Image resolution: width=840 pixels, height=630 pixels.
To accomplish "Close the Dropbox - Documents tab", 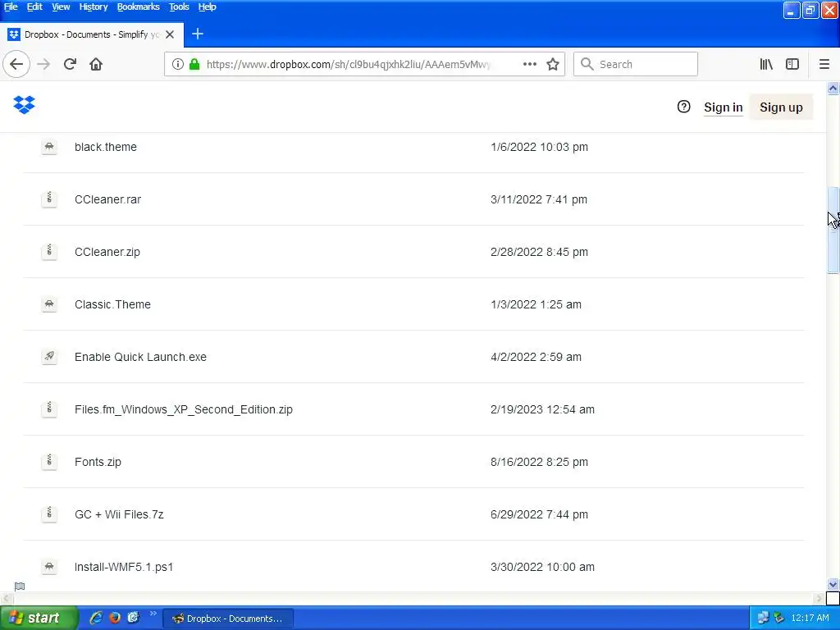I will point(170,34).
